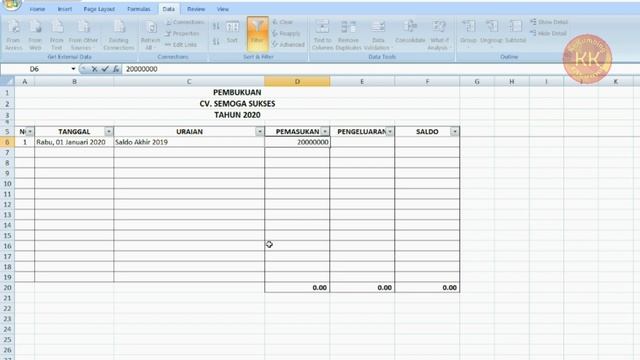
Task: Click the 'TAHUN 2020' title cell
Action: click(237, 115)
